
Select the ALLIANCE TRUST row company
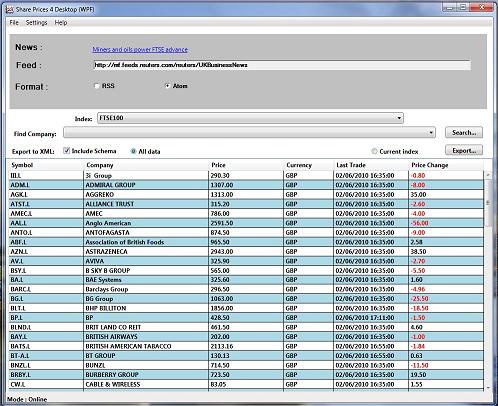coord(146,204)
